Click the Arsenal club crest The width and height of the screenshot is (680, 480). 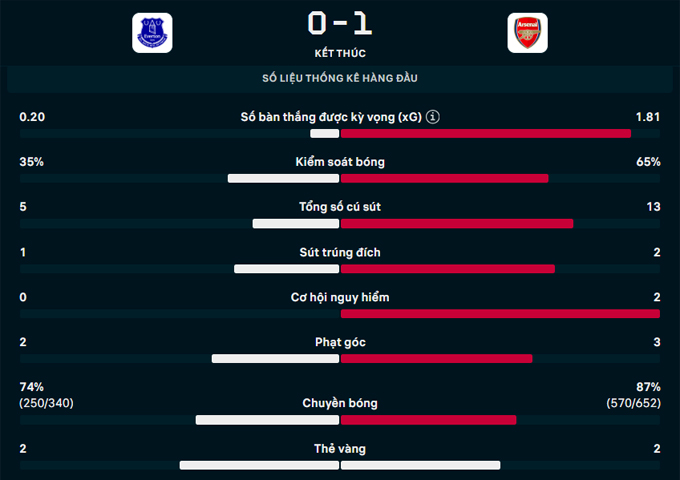pos(526,33)
